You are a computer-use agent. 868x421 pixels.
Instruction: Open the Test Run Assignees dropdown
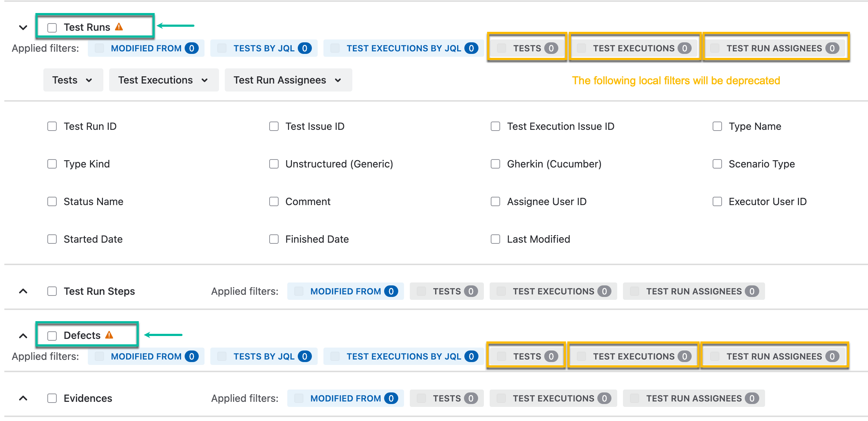(x=288, y=80)
